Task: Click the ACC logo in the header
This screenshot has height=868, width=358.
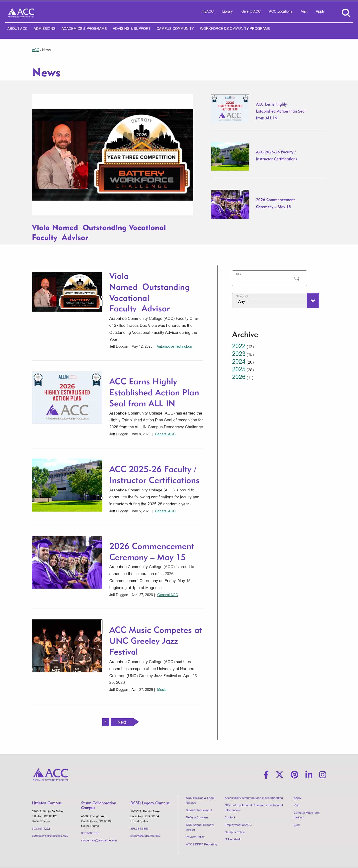Action: (x=21, y=13)
